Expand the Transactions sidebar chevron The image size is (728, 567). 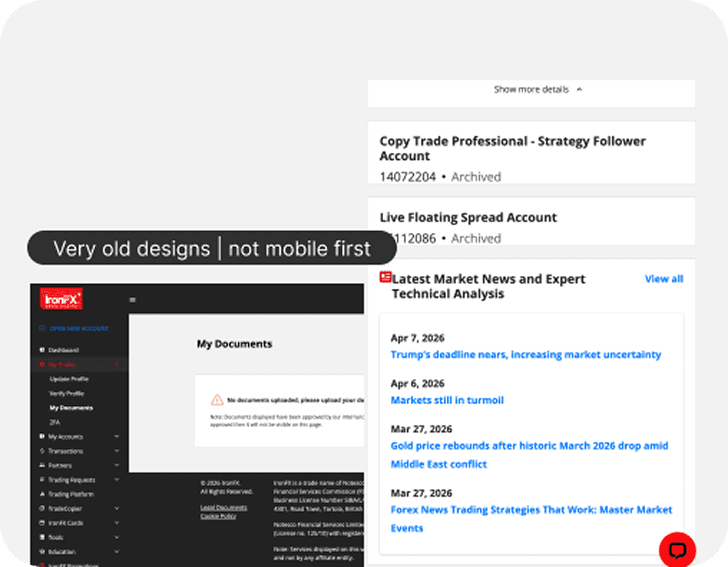117,451
